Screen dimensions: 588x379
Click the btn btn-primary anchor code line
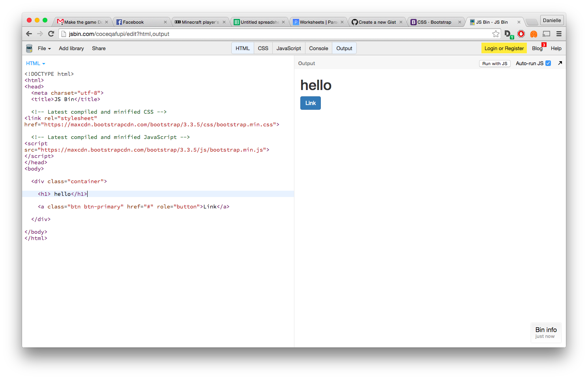click(133, 206)
